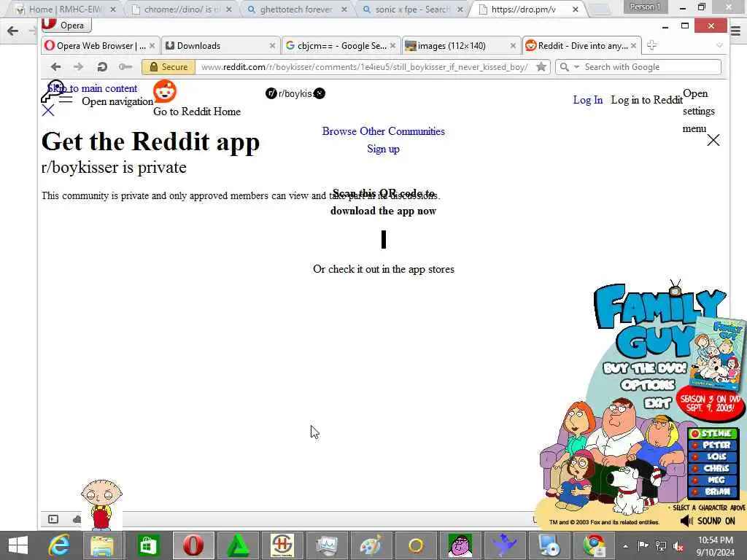Open Opera's closed tabs dropdown arrow
Screen dimensions: 747x560
[719, 45]
